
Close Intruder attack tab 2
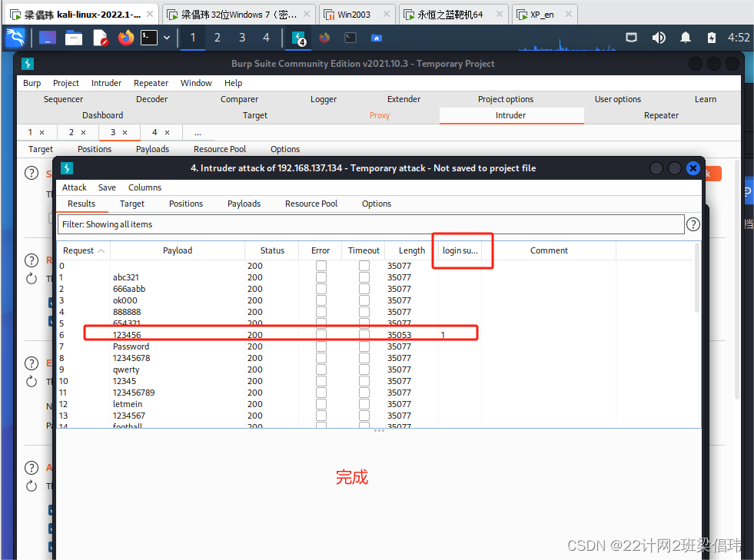pos(83,132)
